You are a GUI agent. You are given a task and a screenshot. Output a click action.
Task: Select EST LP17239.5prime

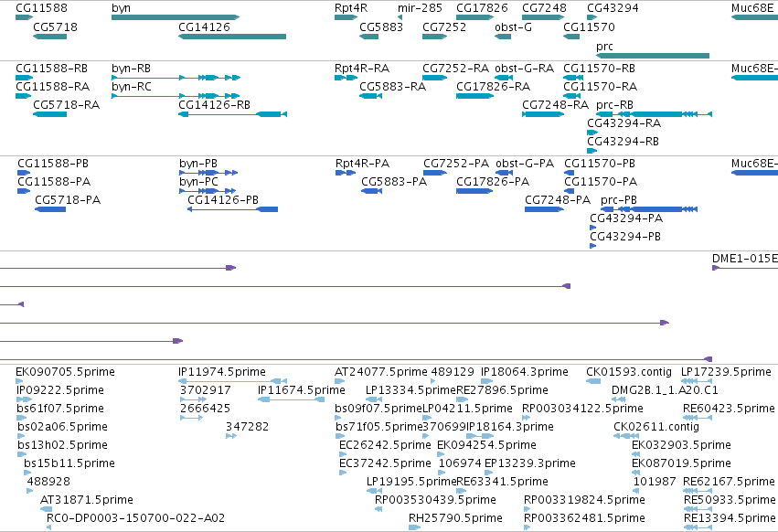[x=698, y=381]
